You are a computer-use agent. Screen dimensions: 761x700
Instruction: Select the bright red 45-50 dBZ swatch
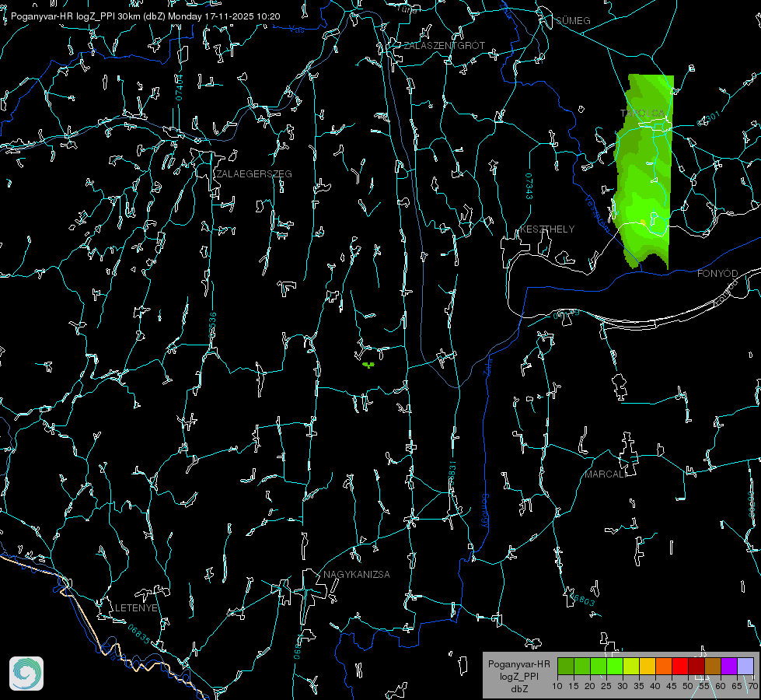680,666
